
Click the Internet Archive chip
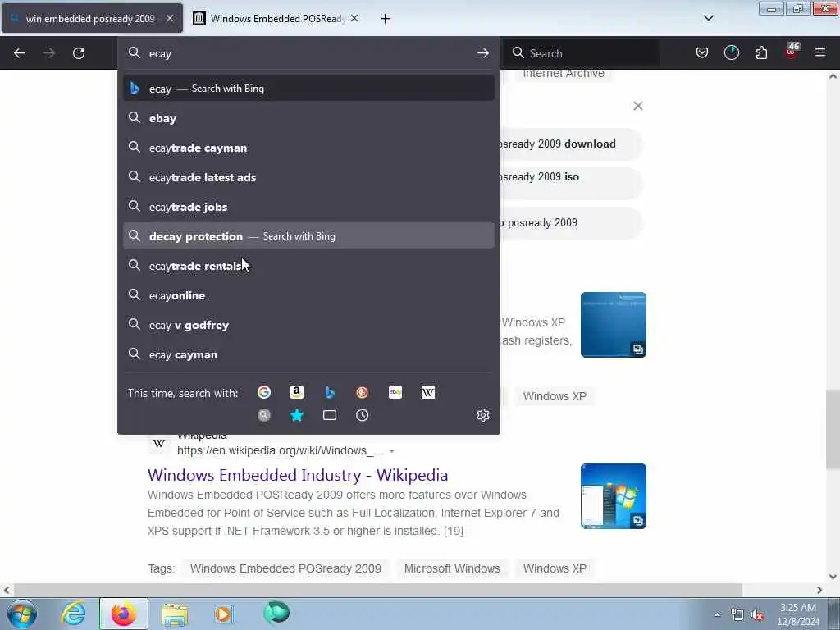click(564, 73)
